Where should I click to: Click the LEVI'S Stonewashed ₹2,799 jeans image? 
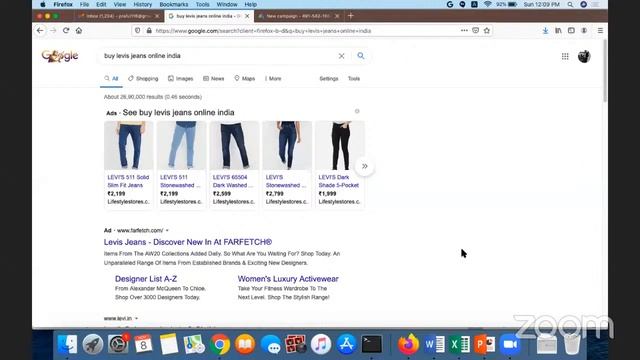pos(287,145)
